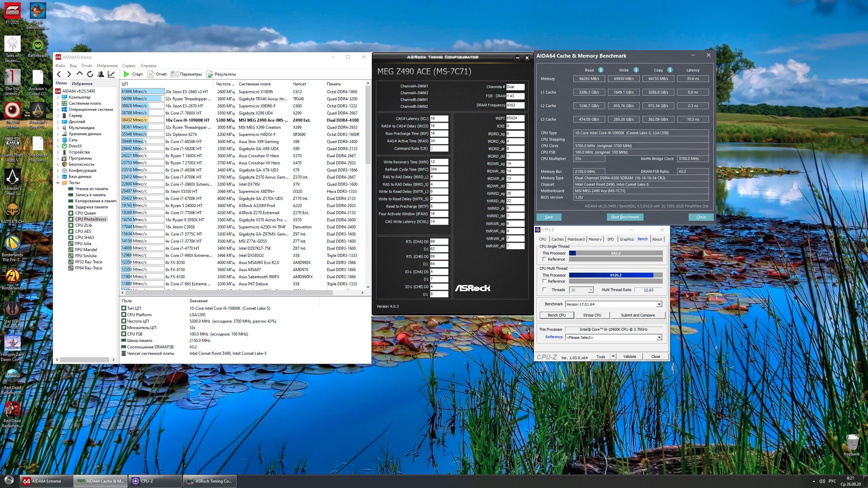Open the Результаты results icon
Screen dimensions: 868x488
pyautogui.click(x=210, y=74)
